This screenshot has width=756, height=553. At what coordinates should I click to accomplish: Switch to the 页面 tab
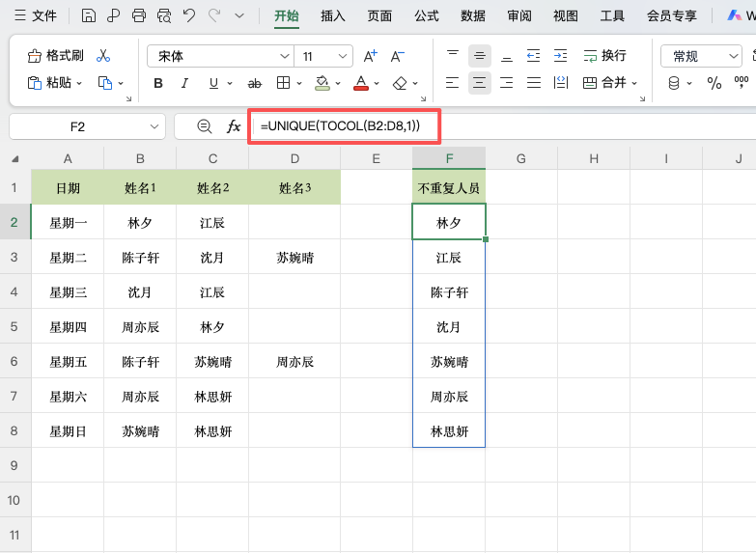point(379,15)
